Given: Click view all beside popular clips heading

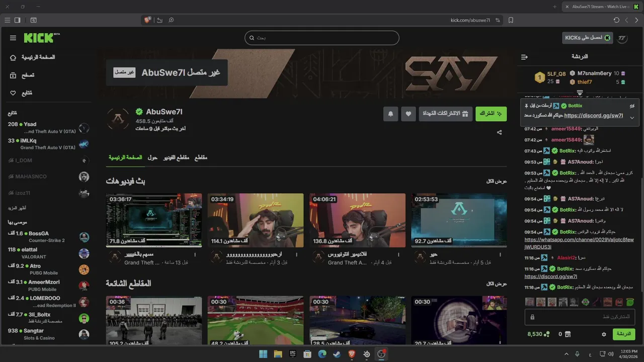Looking at the screenshot, I should point(497,284).
